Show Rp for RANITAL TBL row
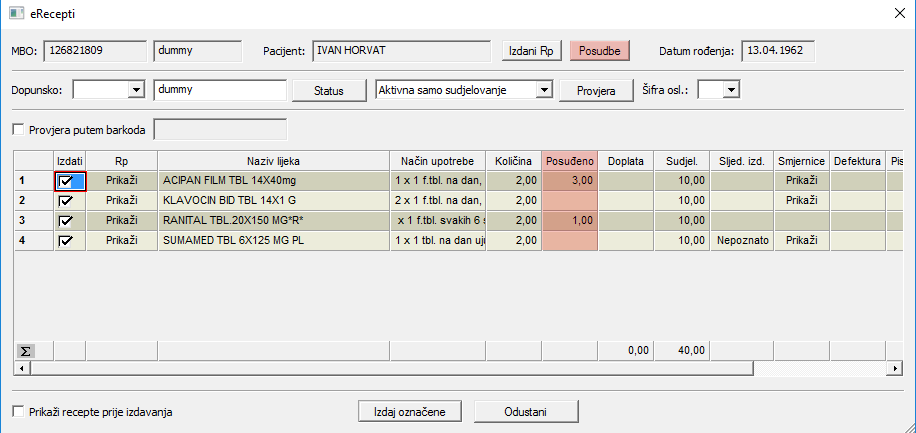Image resolution: width=916 pixels, height=433 pixels. tap(122, 221)
